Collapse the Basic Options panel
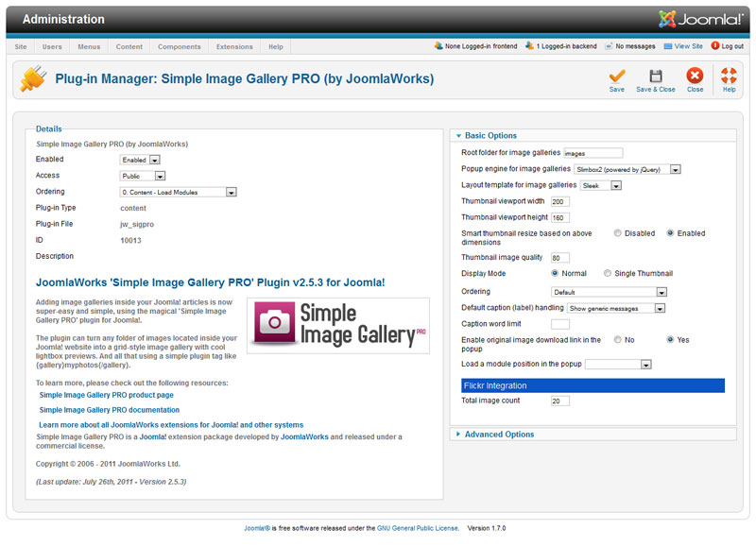The width and height of the screenshot is (756, 546). point(490,135)
